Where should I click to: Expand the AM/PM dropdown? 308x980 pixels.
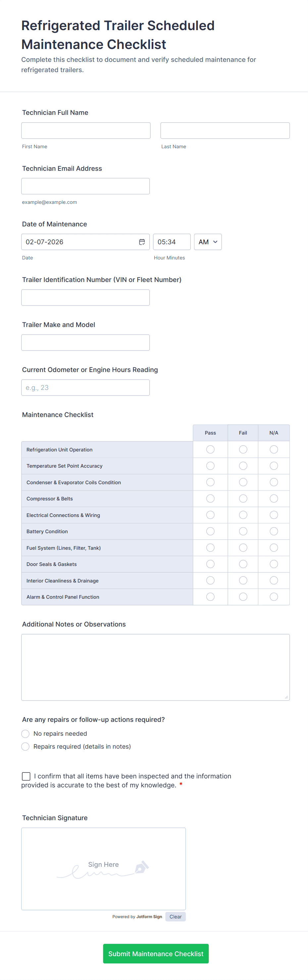208,242
